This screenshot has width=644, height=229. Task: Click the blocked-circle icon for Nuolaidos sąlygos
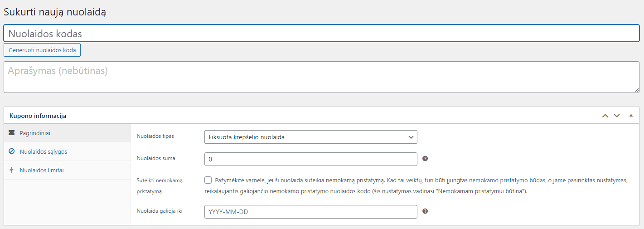coord(11,151)
